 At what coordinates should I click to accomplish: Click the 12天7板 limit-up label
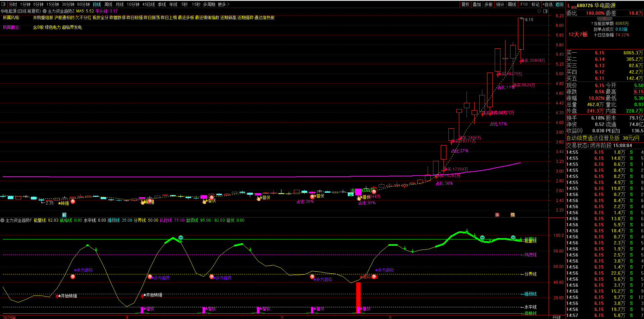point(578,34)
